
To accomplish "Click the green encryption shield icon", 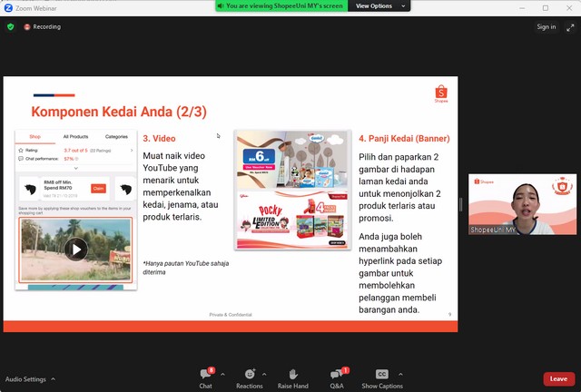I will pos(11,27).
